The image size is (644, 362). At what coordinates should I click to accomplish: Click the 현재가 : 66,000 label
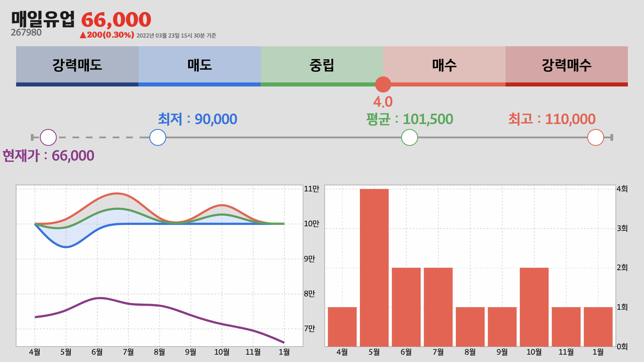pos(49,156)
